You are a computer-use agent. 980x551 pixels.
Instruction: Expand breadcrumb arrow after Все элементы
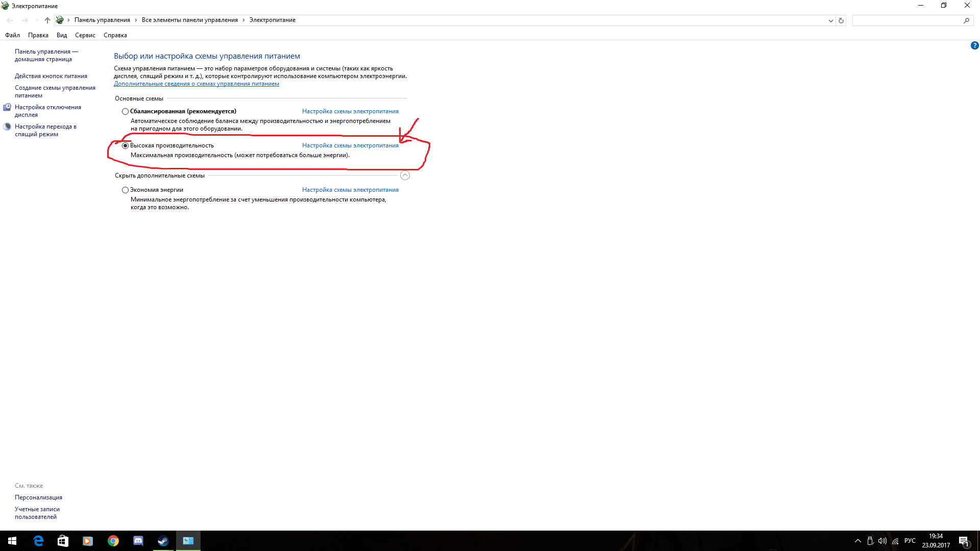point(243,20)
